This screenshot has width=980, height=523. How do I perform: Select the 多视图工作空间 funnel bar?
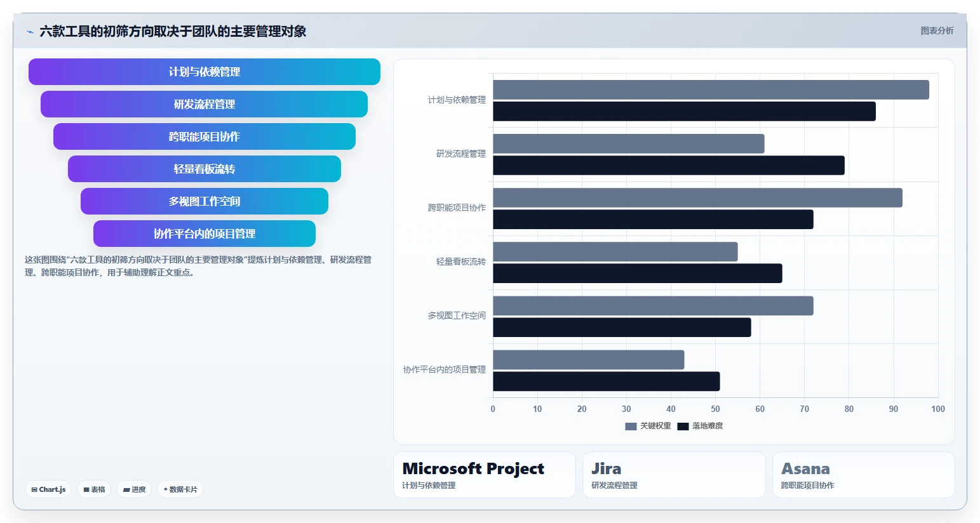tap(205, 201)
